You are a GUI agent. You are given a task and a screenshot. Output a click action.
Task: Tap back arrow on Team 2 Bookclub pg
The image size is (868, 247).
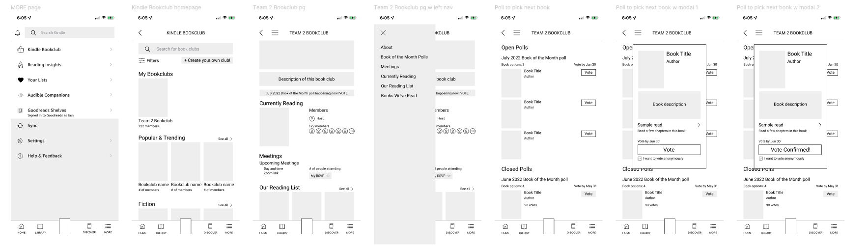(x=261, y=33)
